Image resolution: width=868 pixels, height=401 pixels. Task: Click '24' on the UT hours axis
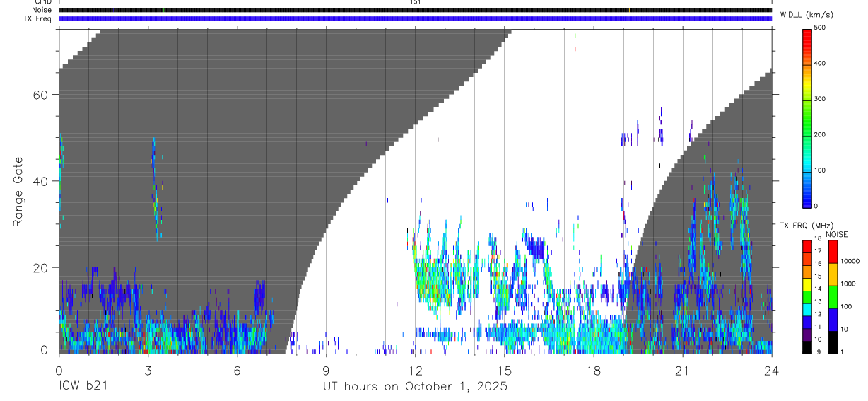click(772, 370)
